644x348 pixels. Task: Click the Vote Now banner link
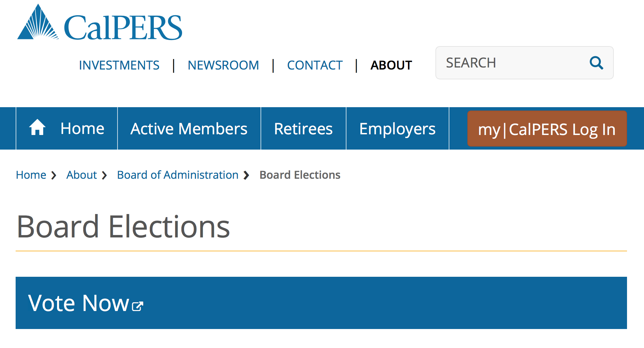click(79, 303)
